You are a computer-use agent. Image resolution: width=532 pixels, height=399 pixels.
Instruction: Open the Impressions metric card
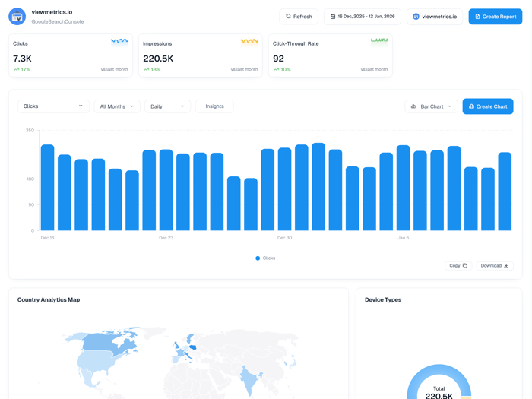point(201,55)
